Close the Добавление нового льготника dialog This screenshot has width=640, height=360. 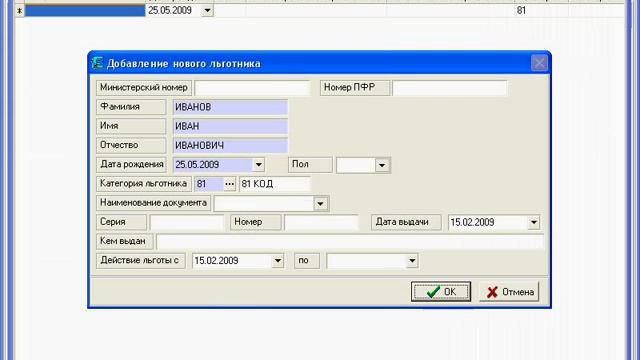tap(539, 63)
